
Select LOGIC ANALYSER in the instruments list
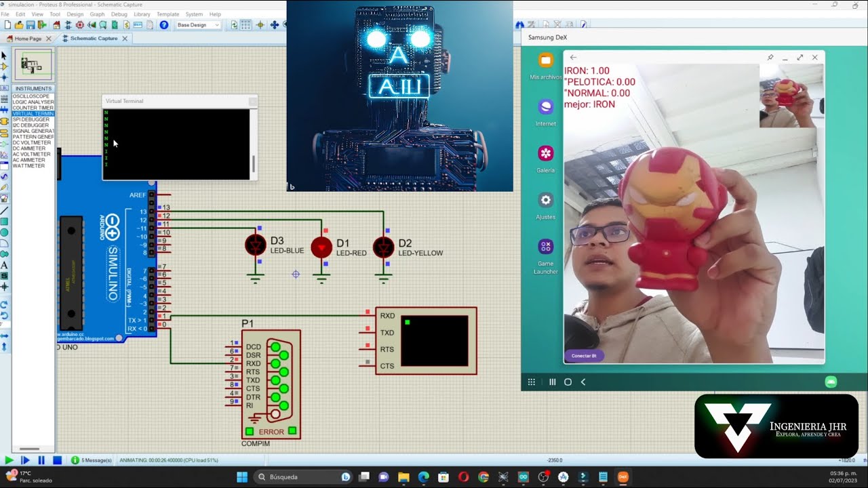(33, 102)
